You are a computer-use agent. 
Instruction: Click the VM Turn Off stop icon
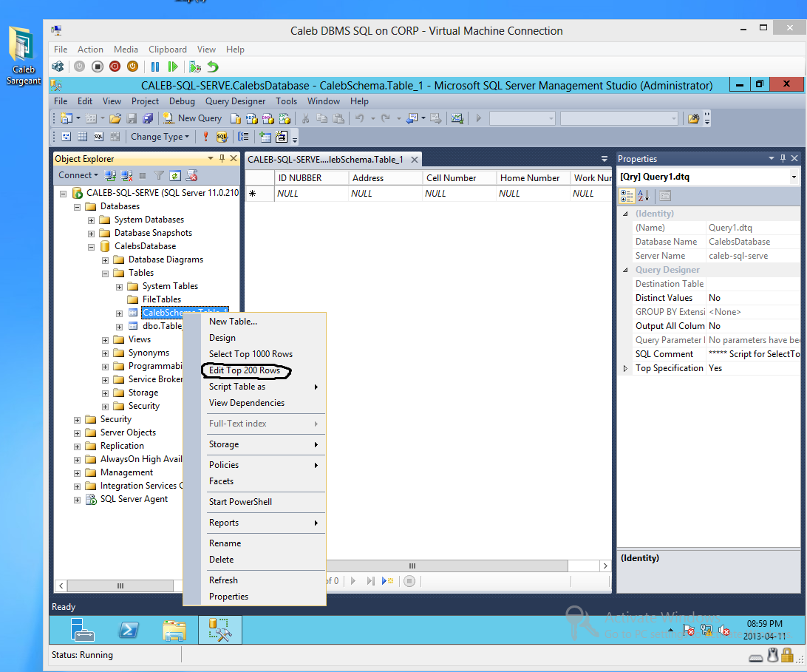[x=98, y=67]
